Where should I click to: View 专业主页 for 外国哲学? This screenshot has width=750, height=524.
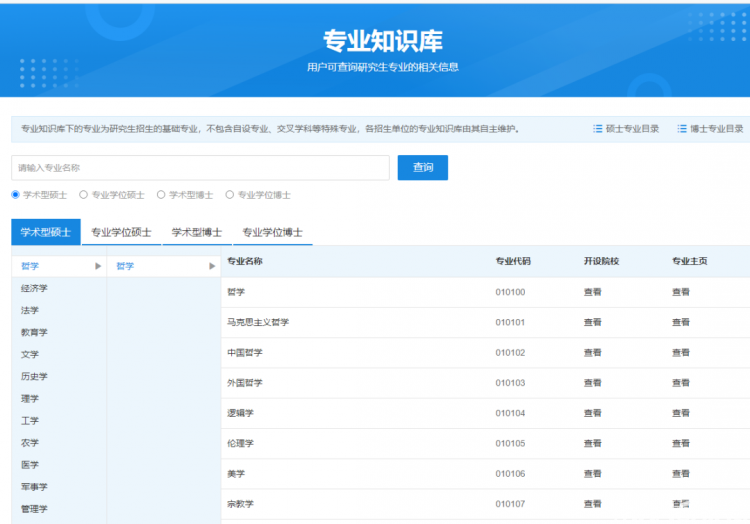click(681, 383)
